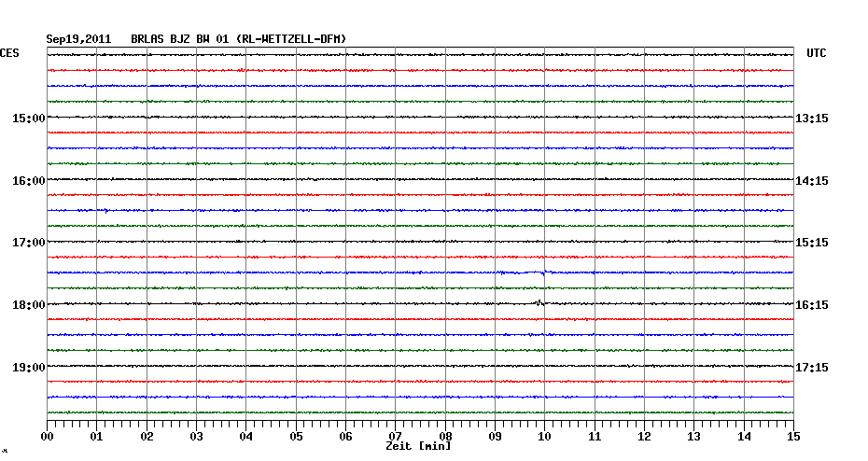The width and height of the screenshot is (868, 461).
Task: Select the 16:15 UTC time label
Action: 812,305
